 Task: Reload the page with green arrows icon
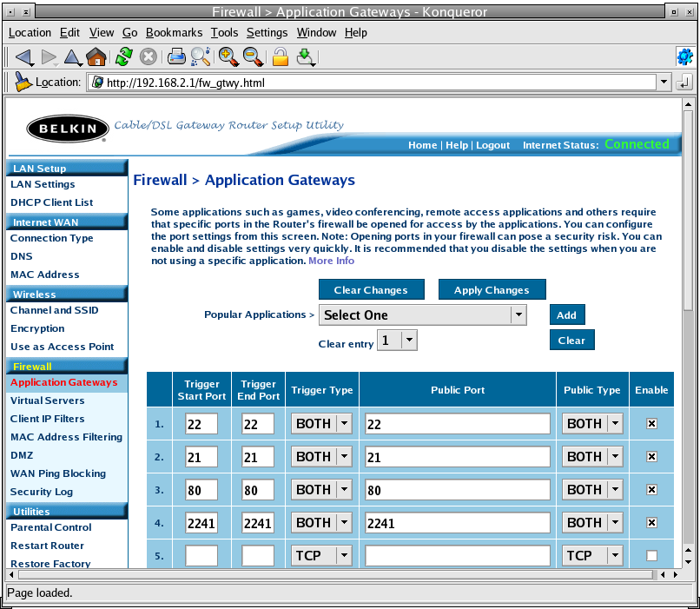click(x=123, y=57)
